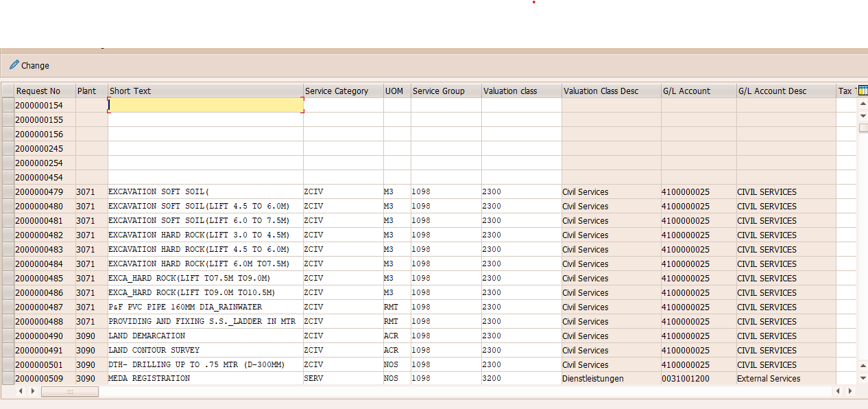Toggle row selector for request 2000000154

pos(8,106)
